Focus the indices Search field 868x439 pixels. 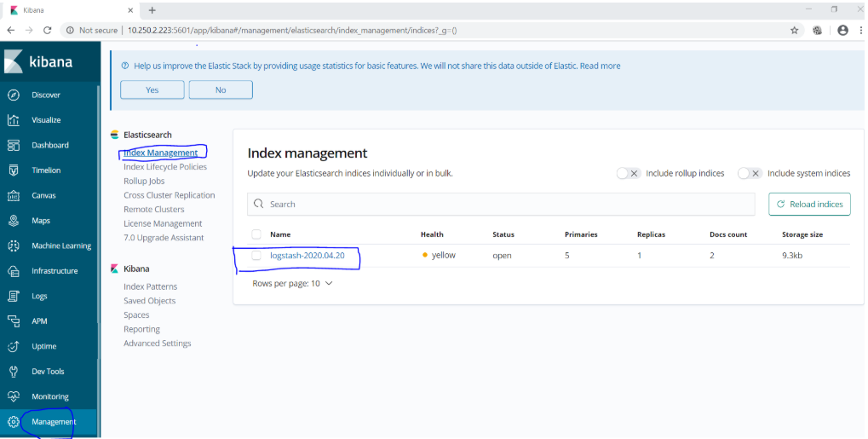pyautogui.click(x=501, y=204)
